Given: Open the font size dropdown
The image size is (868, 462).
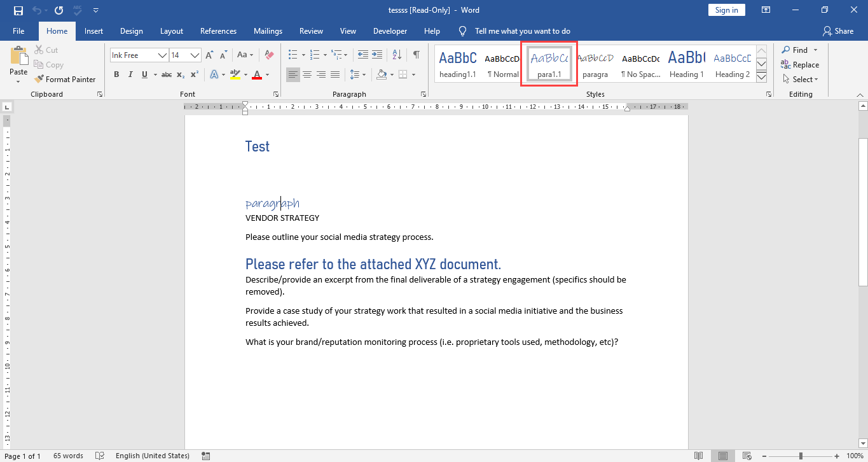Looking at the screenshot, I should pyautogui.click(x=195, y=55).
